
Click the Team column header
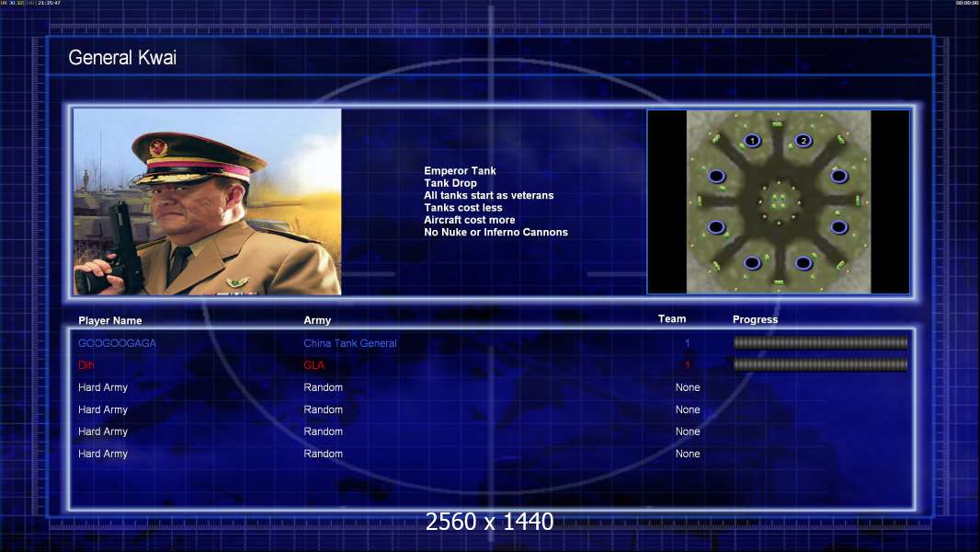coord(672,319)
